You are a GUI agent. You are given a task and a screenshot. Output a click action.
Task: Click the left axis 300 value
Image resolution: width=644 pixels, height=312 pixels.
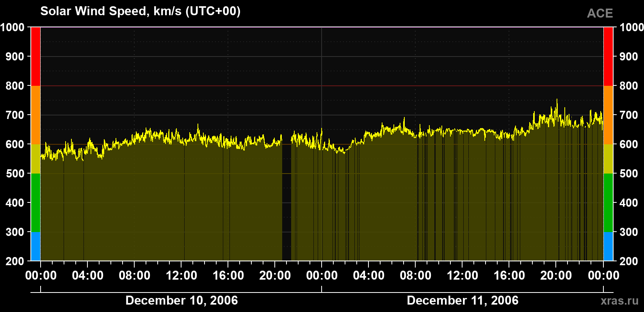point(15,232)
